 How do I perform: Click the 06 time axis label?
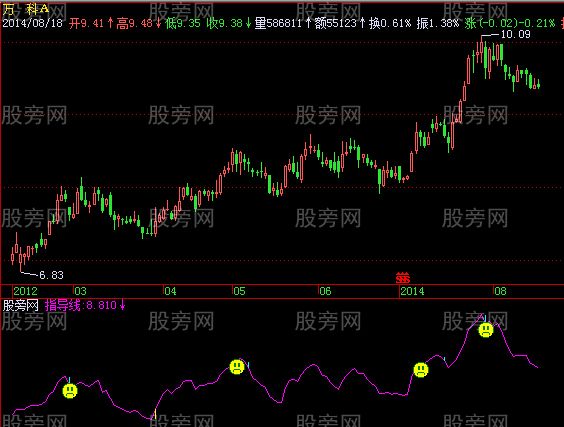325,291
